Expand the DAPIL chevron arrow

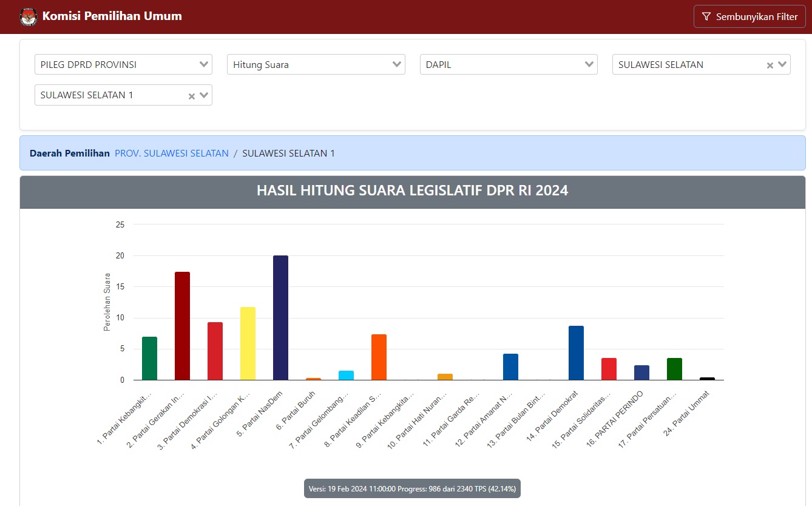click(x=589, y=64)
